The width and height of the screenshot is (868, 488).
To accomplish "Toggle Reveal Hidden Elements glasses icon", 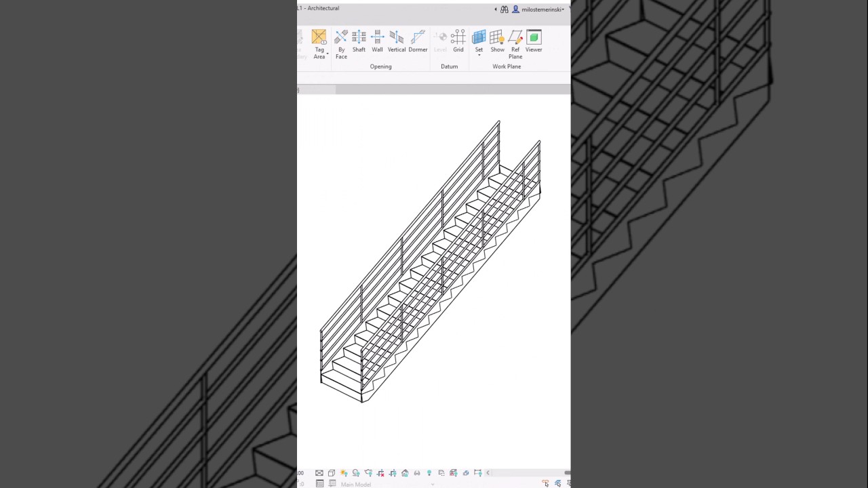I will pyautogui.click(x=416, y=473).
